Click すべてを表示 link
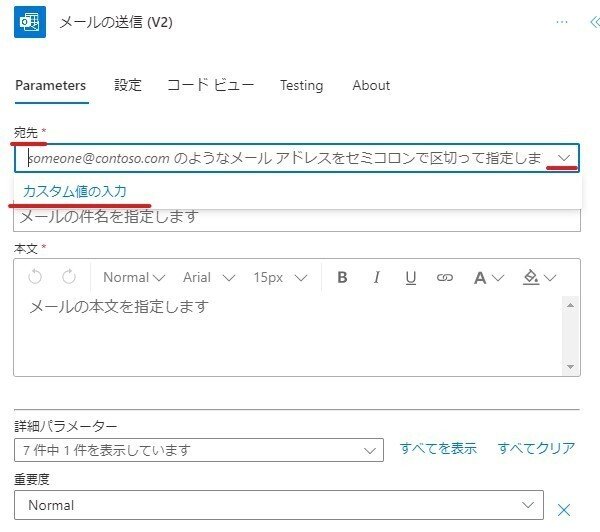The image size is (600, 532). click(x=438, y=448)
